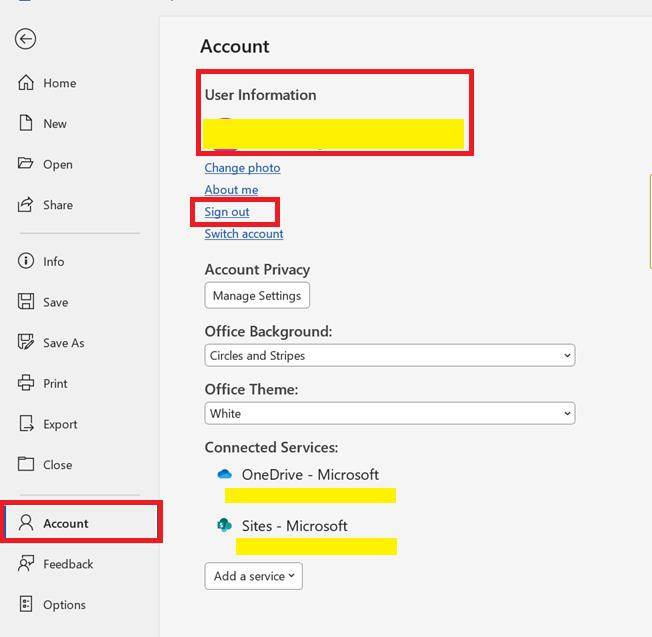Click the Account person icon
This screenshot has height=637, width=652.
click(26, 523)
